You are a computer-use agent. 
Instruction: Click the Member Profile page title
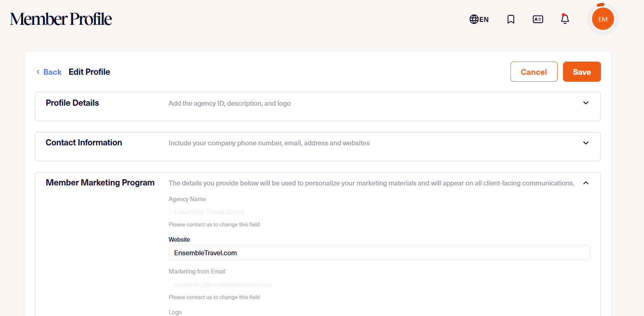(61, 19)
